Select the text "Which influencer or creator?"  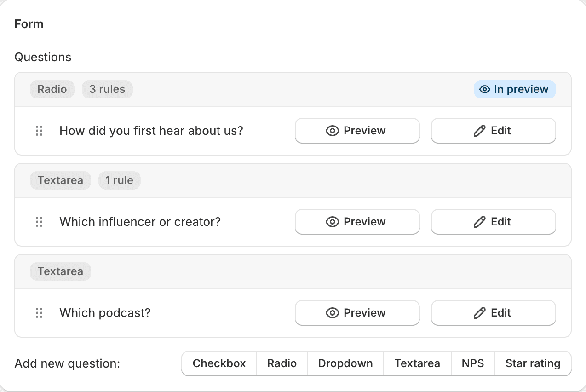tap(140, 222)
